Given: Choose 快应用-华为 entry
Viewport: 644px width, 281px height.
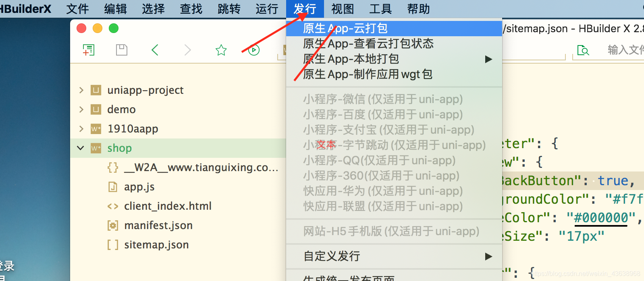Looking at the screenshot, I should [x=394, y=191].
